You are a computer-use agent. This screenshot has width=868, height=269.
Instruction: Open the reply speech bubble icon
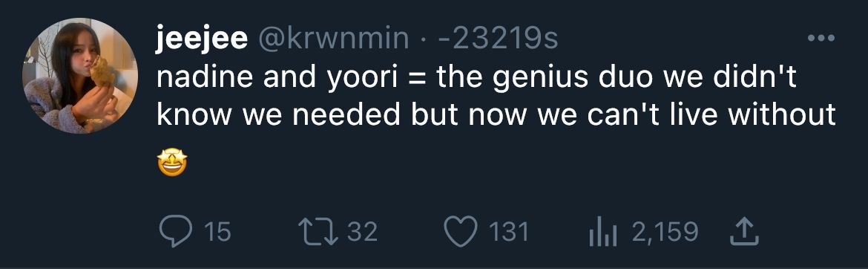pyautogui.click(x=176, y=231)
